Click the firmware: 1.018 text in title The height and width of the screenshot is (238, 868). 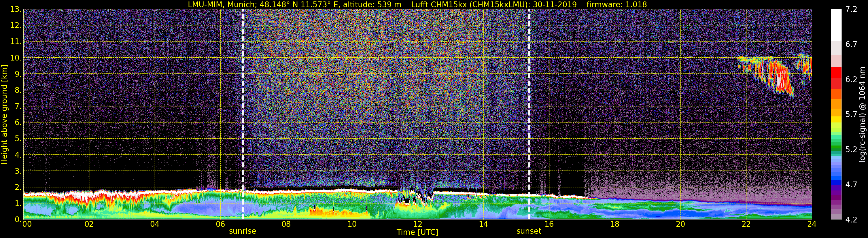617,4
